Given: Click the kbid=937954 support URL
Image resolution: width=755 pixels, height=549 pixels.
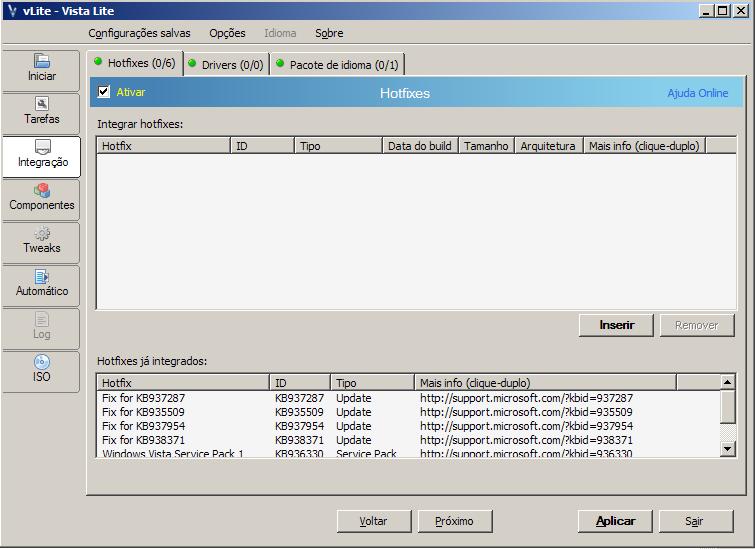Looking at the screenshot, I should click(x=526, y=426).
